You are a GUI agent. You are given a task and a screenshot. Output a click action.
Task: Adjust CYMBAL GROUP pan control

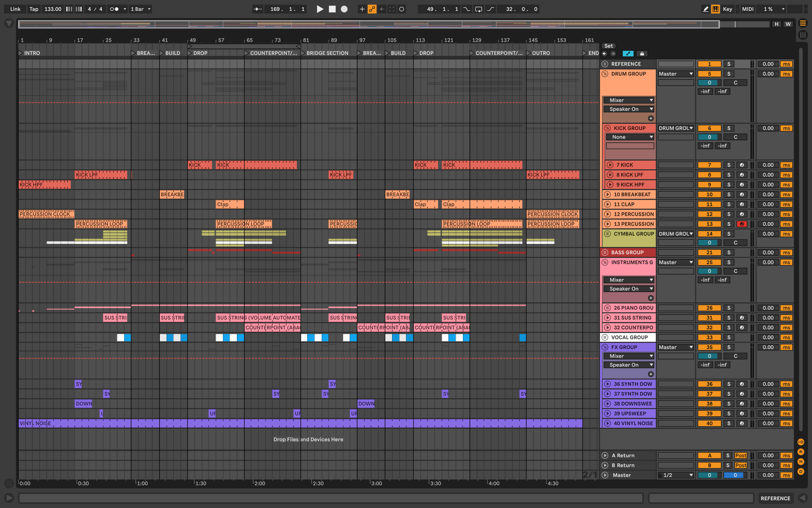735,243
